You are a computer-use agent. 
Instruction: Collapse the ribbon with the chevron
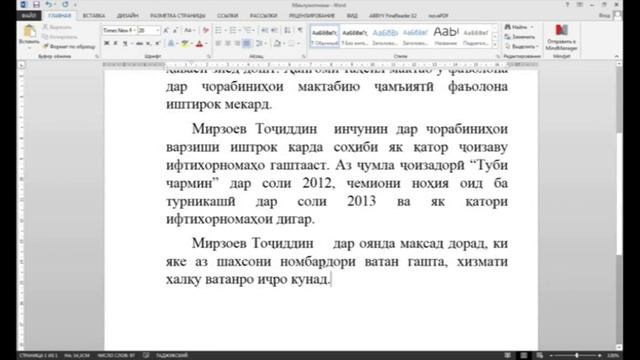coord(616,56)
